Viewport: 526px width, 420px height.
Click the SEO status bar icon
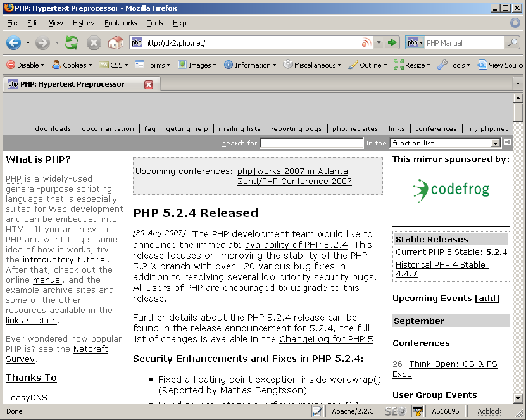[396, 411]
